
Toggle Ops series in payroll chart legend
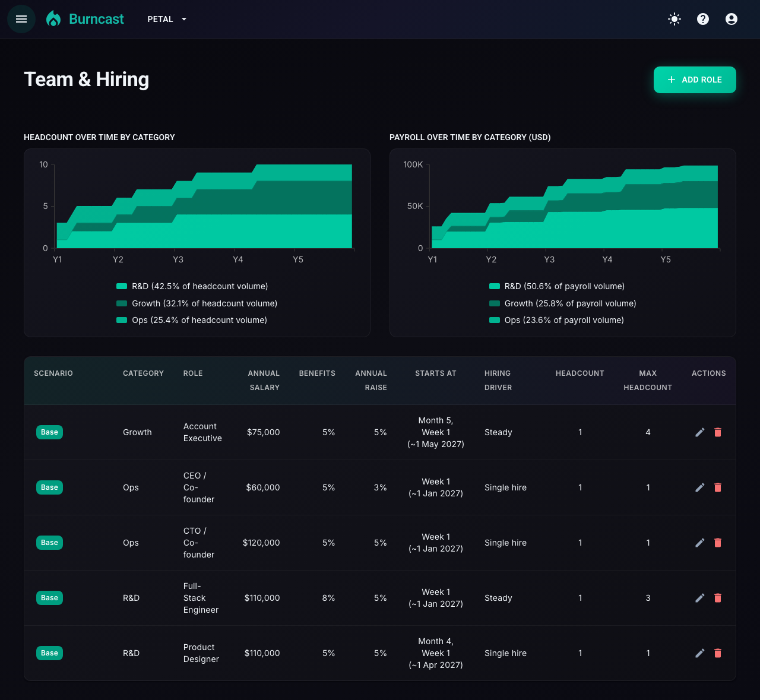(x=557, y=320)
